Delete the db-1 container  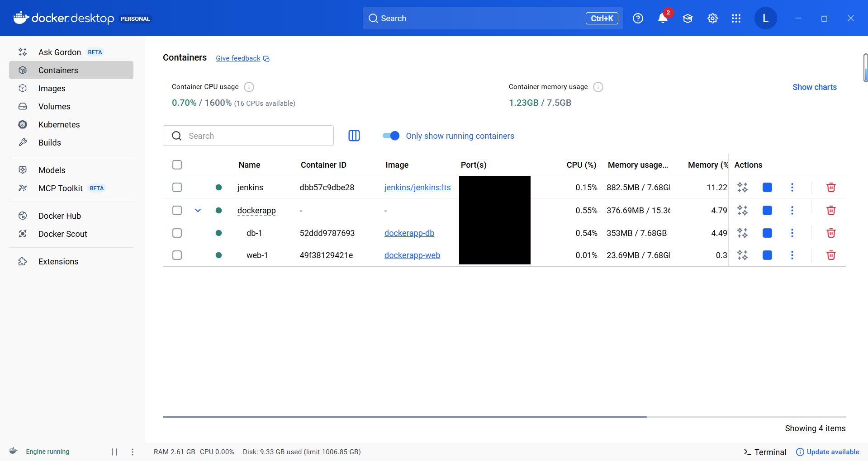click(x=831, y=233)
